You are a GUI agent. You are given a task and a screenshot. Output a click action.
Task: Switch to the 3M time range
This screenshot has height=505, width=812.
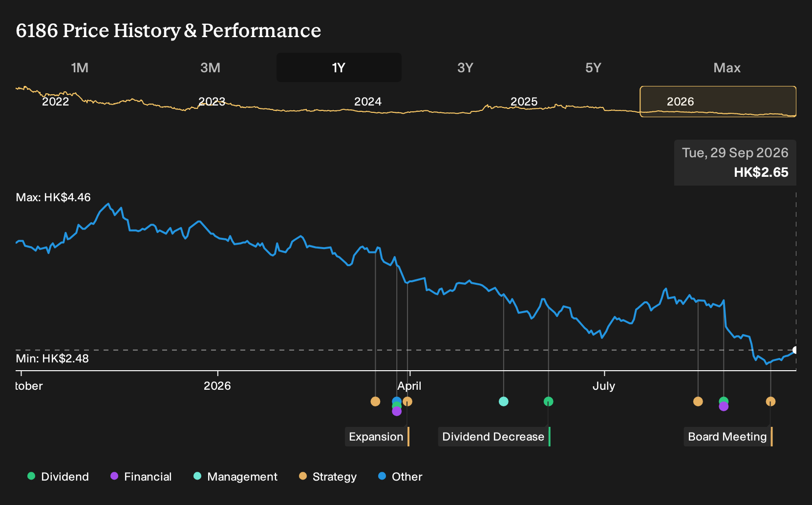[210, 67]
